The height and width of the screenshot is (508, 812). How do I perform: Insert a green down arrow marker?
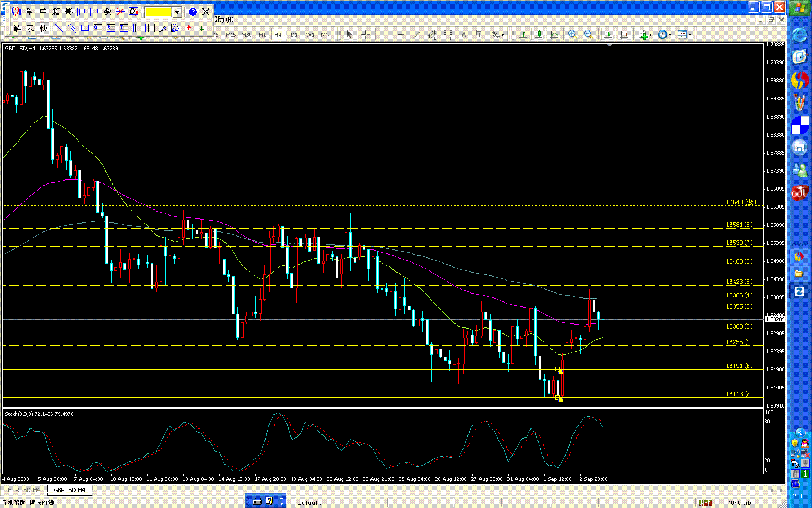point(202,28)
